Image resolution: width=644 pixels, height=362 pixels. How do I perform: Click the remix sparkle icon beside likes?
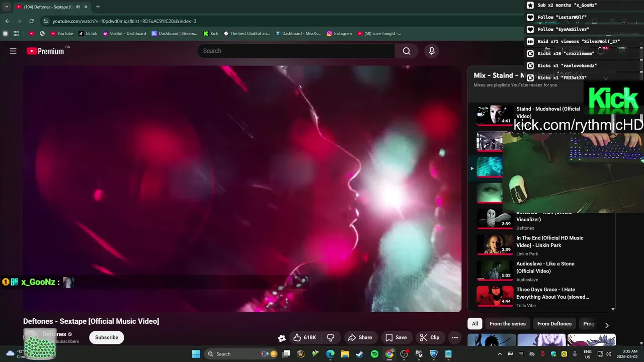(x=282, y=338)
